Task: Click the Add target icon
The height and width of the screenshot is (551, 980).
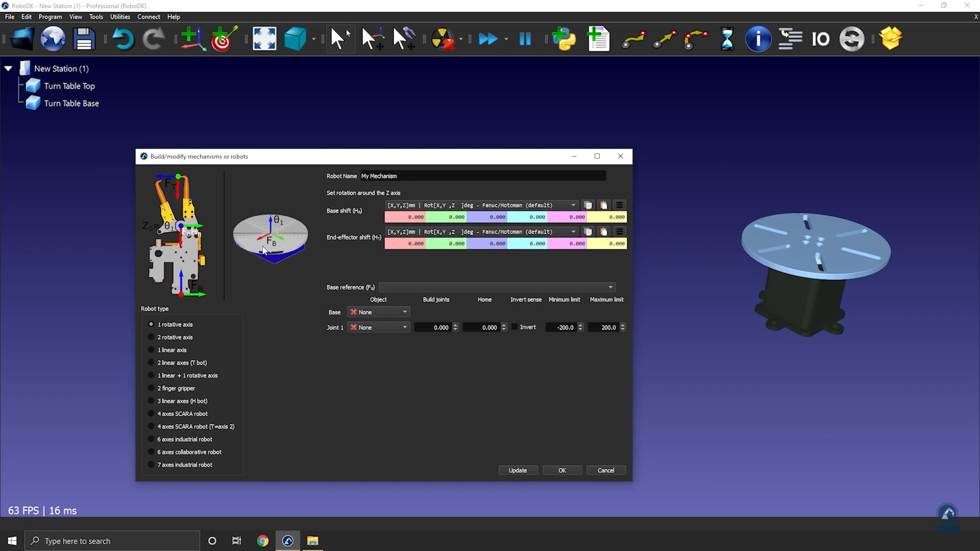Action: pyautogui.click(x=224, y=39)
